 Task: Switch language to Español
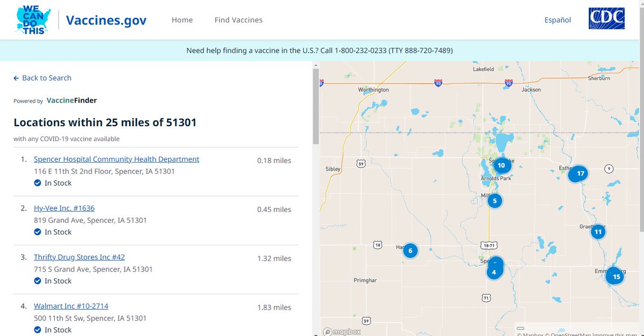tap(558, 20)
